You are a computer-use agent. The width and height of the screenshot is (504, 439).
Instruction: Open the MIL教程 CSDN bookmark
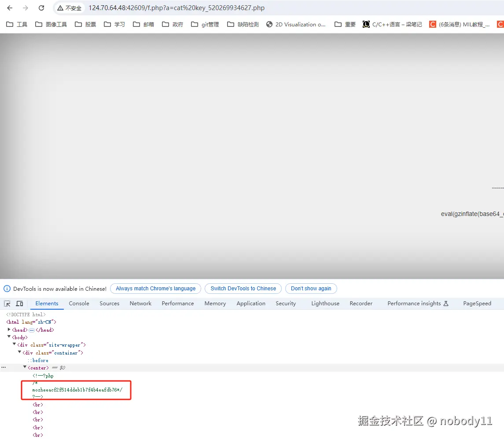tap(459, 24)
